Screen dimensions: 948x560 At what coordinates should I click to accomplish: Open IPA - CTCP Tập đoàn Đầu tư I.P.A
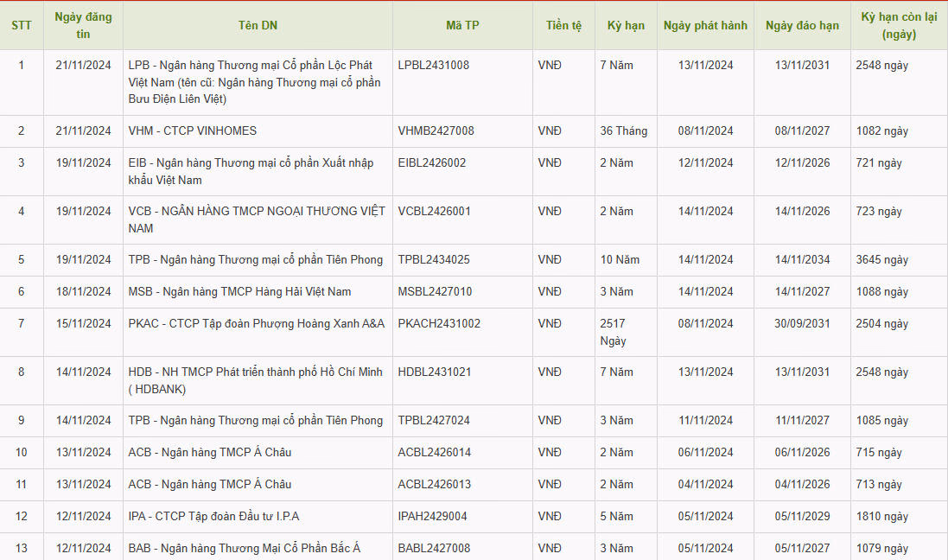pyautogui.click(x=213, y=516)
